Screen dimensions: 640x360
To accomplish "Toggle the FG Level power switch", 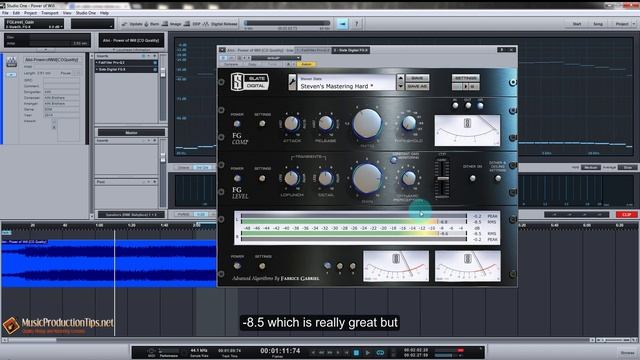I will coord(237,178).
